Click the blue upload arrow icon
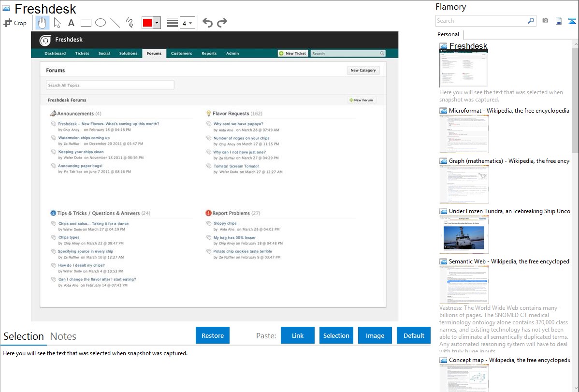 [x=572, y=21]
